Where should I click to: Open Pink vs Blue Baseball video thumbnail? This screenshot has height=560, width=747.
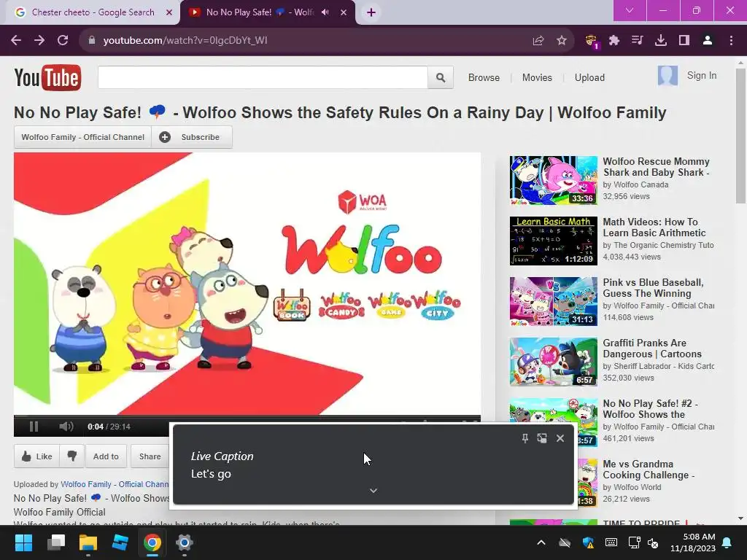553,301
